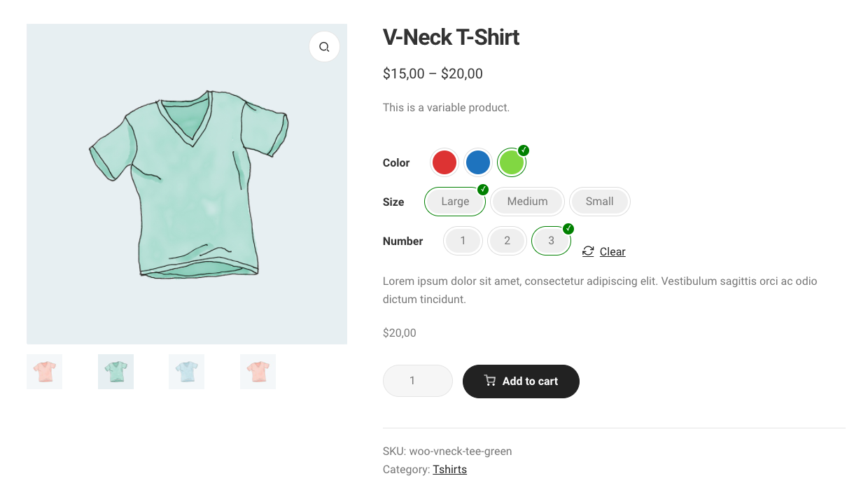Screen dimensions: 868x490
Task: Pick the Small size option
Action: [x=599, y=202]
